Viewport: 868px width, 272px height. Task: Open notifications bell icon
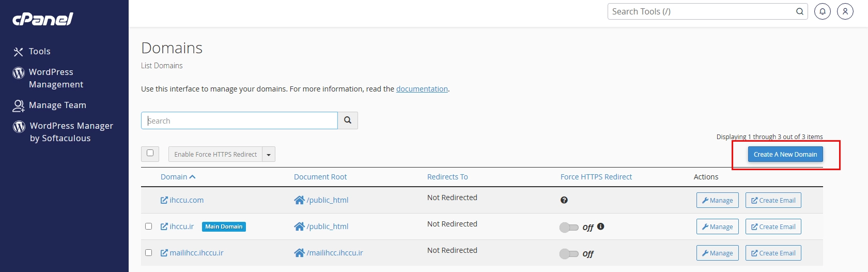tap(823, 11)
